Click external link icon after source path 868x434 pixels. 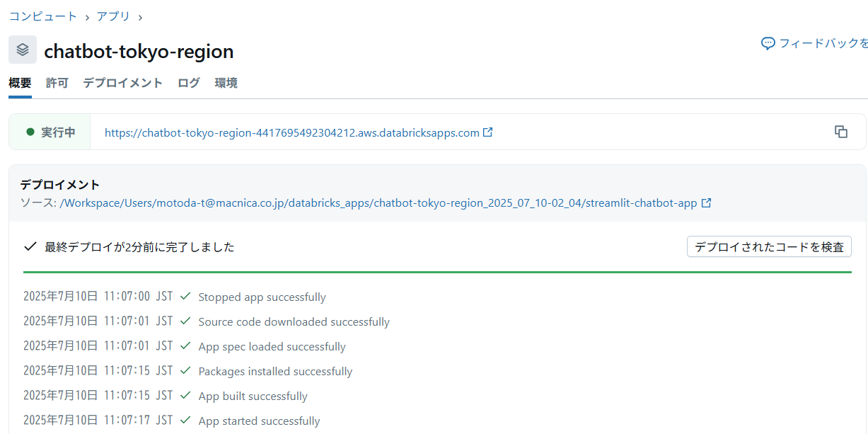[706, 202]
